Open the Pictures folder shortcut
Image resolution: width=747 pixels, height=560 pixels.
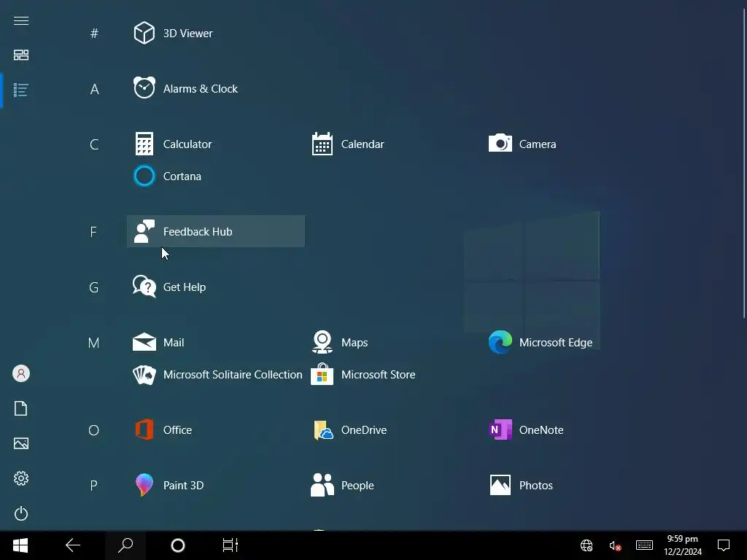click(21, 443)
